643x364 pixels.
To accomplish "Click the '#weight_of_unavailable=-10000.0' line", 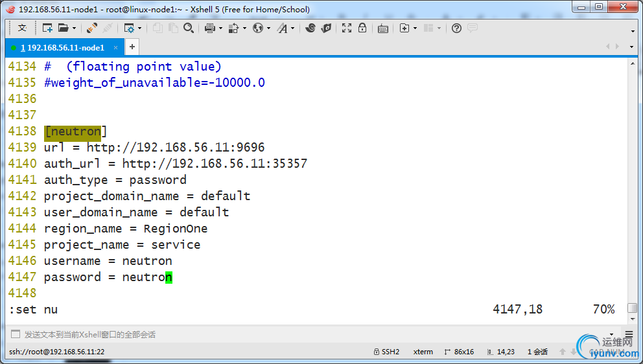I will click(155, 83).
